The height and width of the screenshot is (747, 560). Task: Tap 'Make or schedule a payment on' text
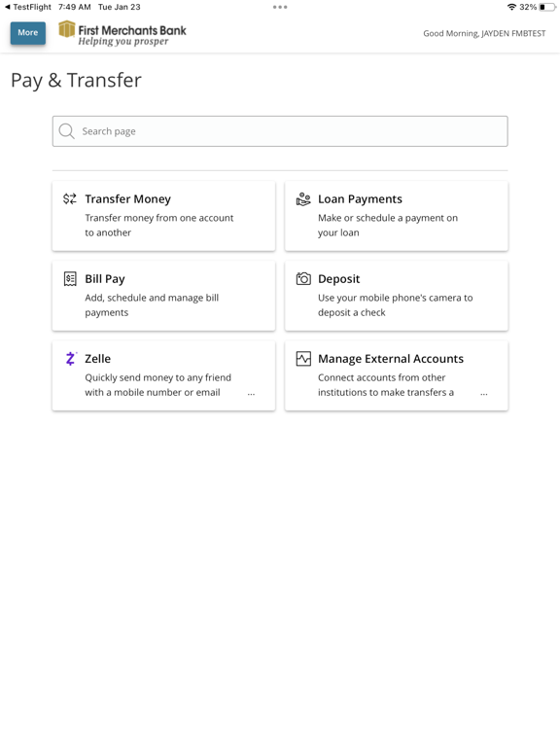[x=388, y=218]
